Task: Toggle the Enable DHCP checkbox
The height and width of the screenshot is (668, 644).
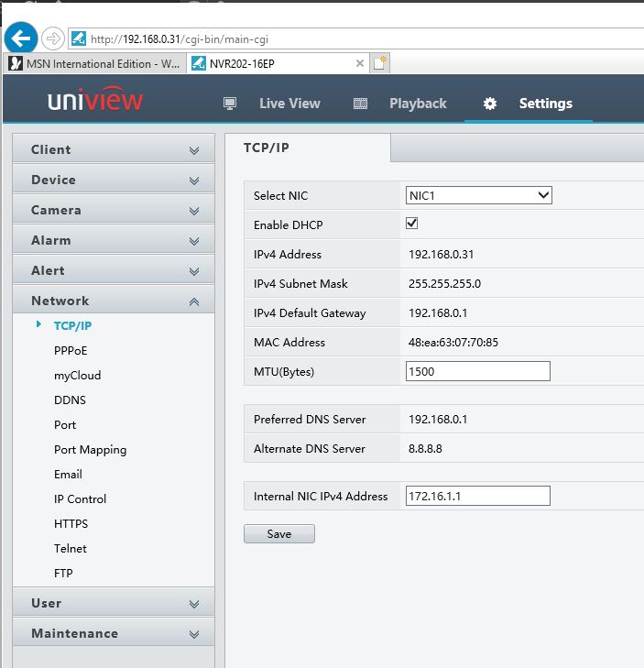Action: click(x=411, y=224)
